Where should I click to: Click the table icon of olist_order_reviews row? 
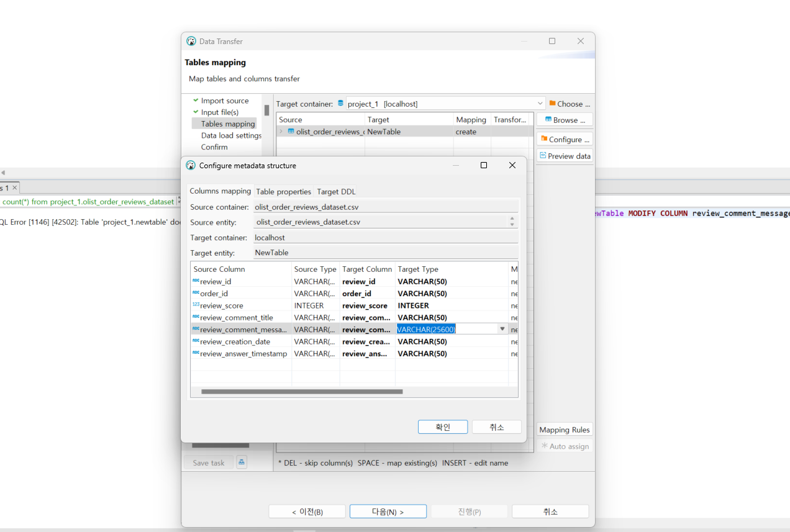[291, 132]
